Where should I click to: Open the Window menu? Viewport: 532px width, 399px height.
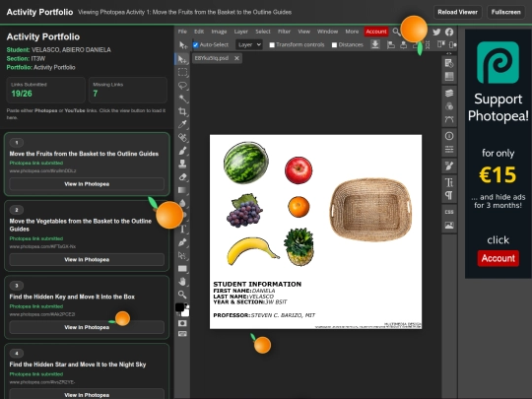(327, 32)
